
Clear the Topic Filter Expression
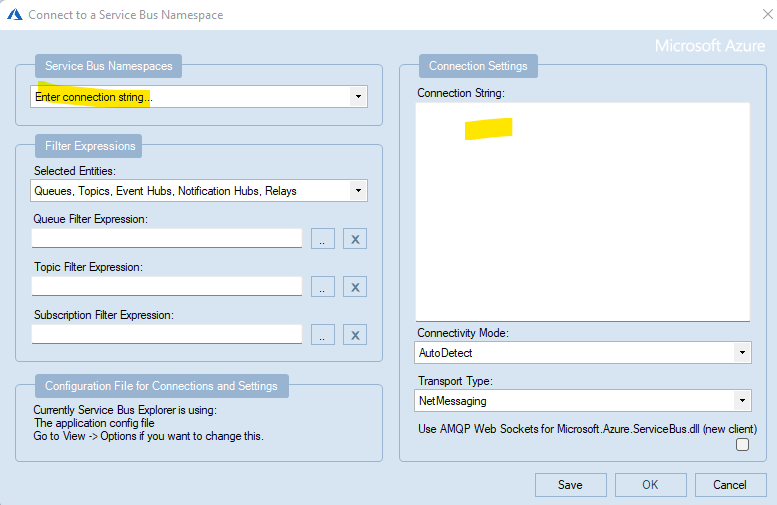(355, 287)
